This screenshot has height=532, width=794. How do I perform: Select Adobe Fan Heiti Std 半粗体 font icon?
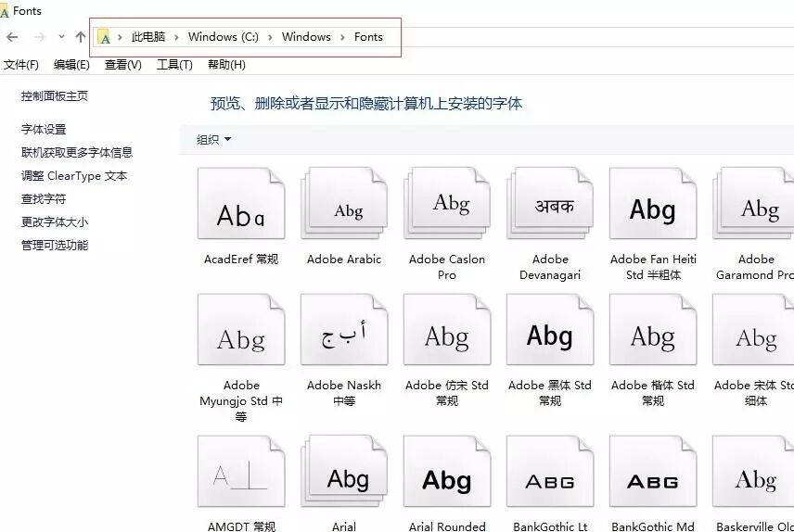coord(653,204)
